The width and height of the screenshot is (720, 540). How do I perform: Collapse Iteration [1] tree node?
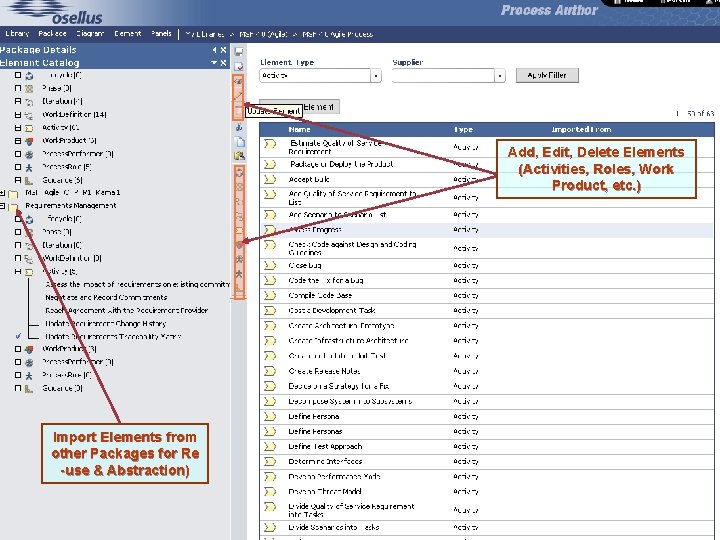point(18,101)
